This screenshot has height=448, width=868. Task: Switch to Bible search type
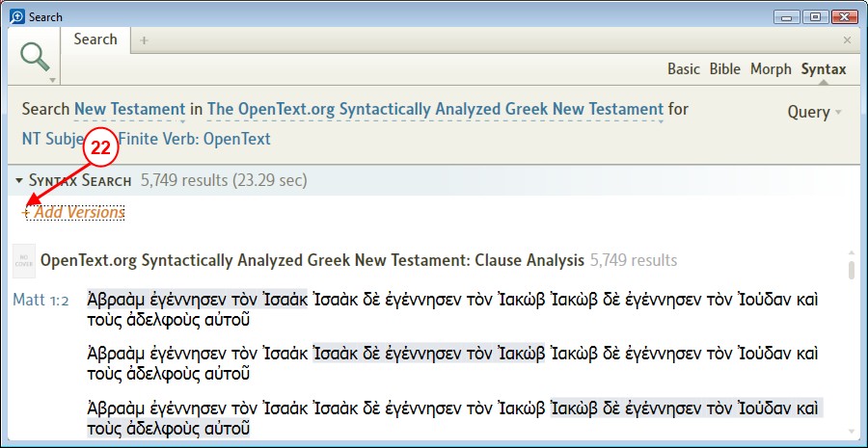[x=725, y=69]
